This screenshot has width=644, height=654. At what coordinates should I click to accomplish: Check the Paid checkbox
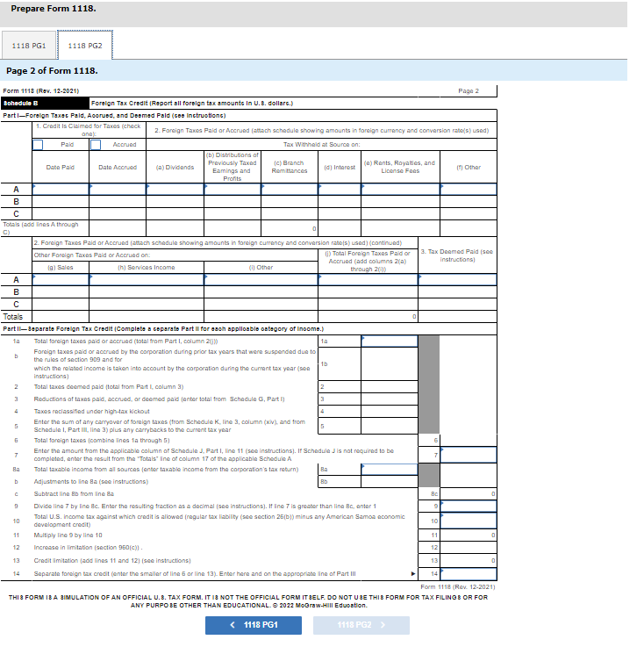coord(38,145)
